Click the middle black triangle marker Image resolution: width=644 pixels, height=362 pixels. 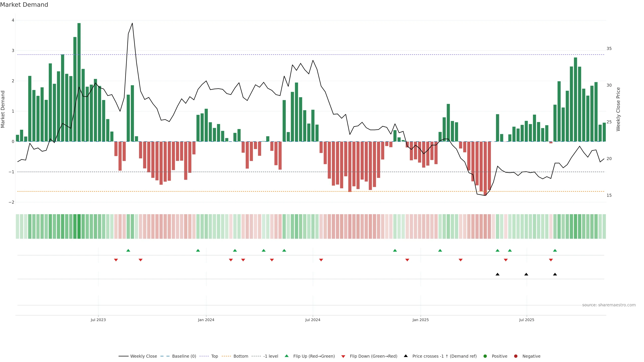coord(526,274)
